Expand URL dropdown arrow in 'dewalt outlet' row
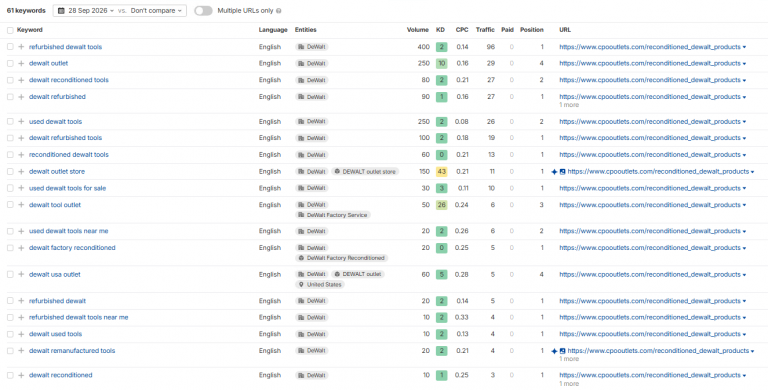The width and height of the screenshot is (768, 390). [x=744, y=64]
